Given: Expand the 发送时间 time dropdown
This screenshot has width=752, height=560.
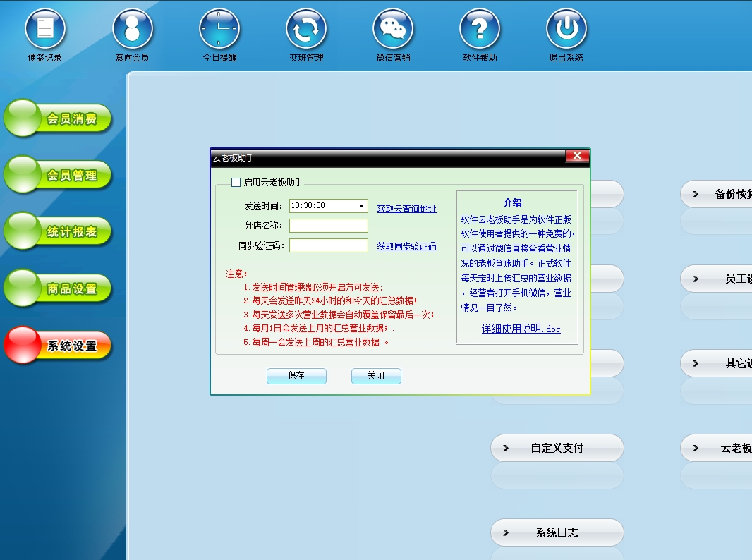Looking at the screenshot, I should point(361,206).
